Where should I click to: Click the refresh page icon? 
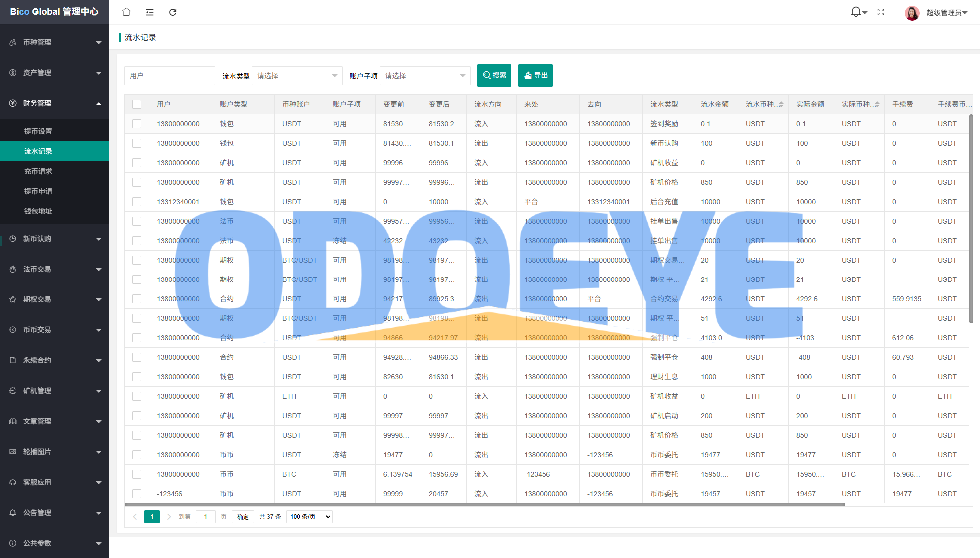pos(173,12)
